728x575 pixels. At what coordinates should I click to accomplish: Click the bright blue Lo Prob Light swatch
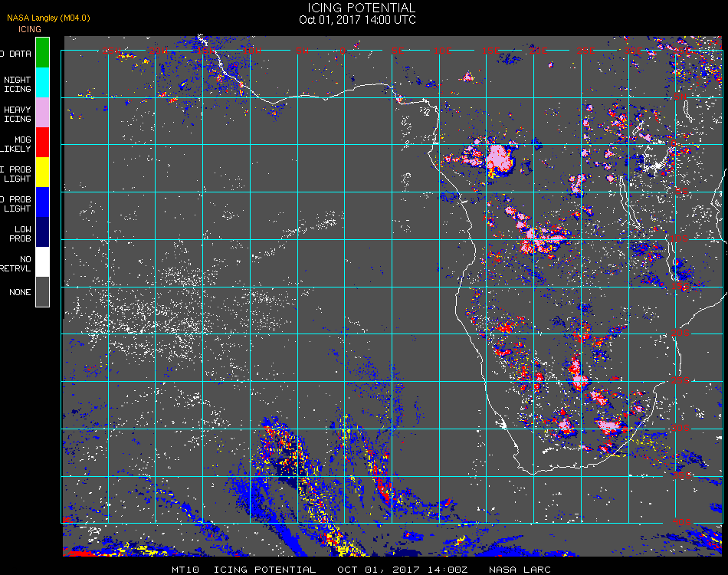(x=42, y=202)
